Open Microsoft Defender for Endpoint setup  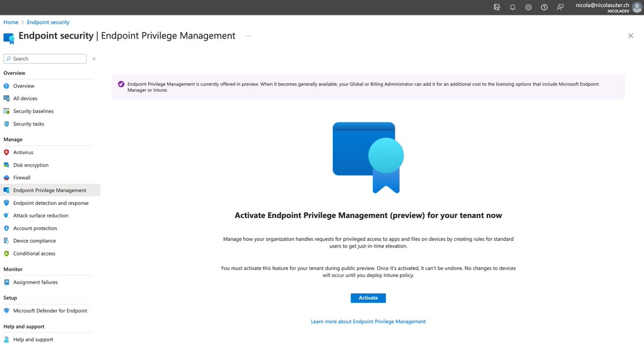[x=50, y=311]
